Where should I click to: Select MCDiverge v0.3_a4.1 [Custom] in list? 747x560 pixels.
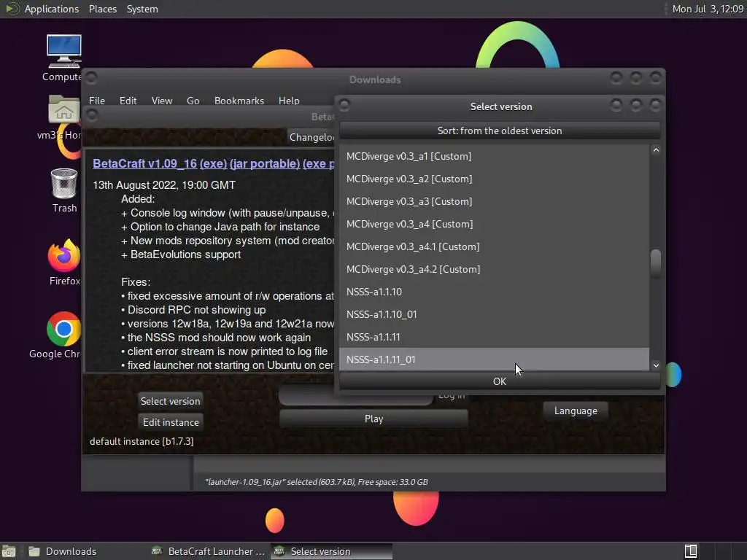pyautogui.click(x=494, y=246)
